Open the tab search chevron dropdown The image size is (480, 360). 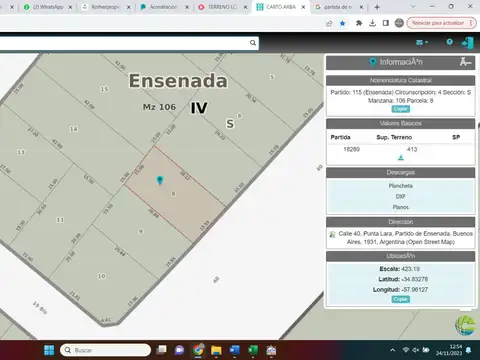[x=413, y=7]
